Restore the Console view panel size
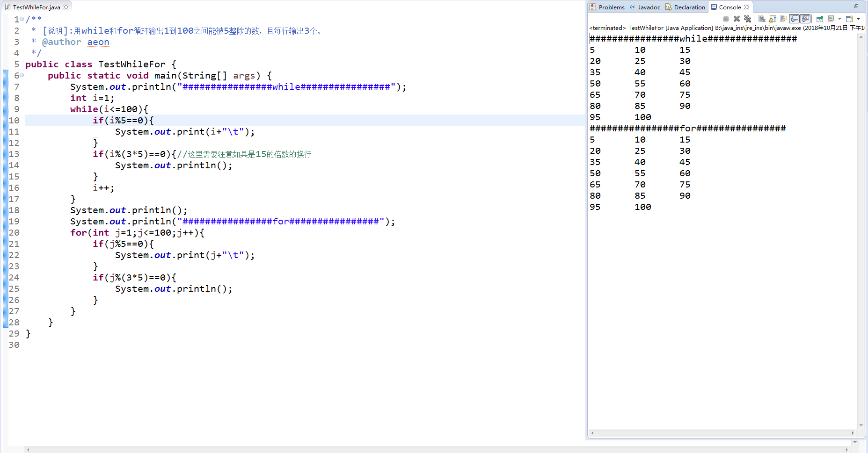Screen dimensions: 868x453 856,6
